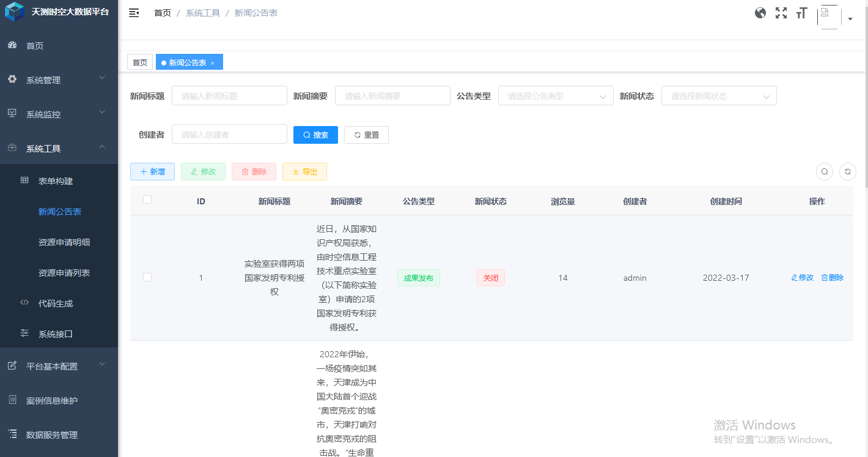868x457 pixels.
Task: Refresh the table using circular-arrows icon
Action: click(847, 171)
